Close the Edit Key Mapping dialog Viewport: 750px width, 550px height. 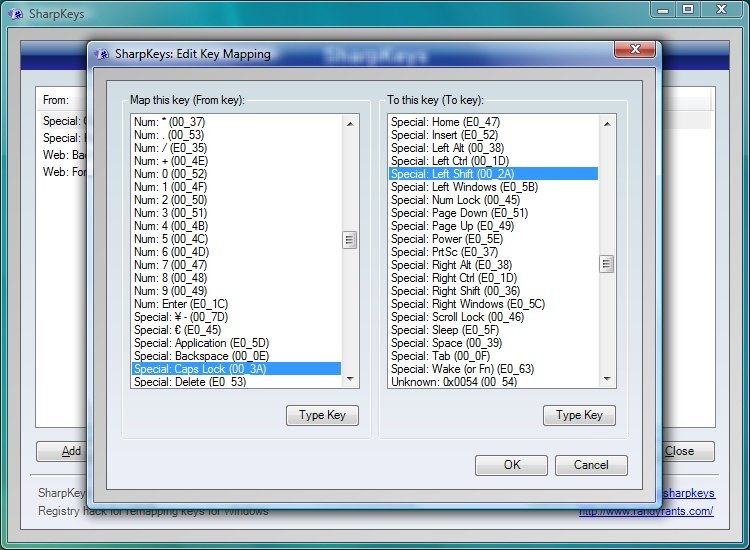point(633,50)
